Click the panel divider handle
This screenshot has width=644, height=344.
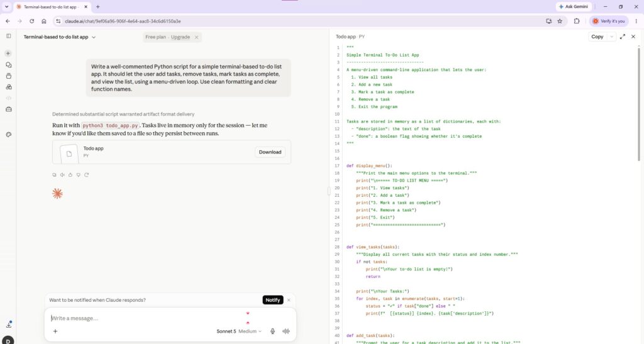329,191
